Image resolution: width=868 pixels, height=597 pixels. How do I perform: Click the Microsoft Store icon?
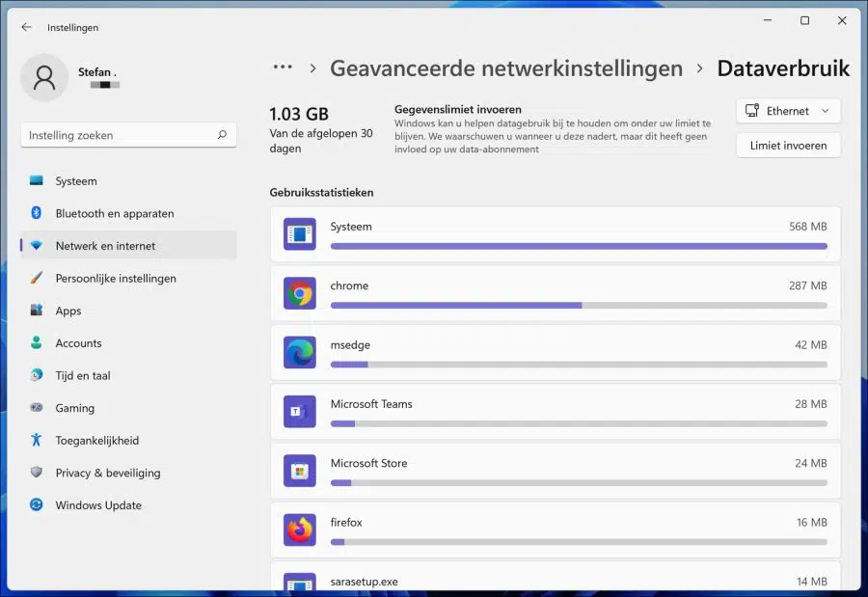click(300, 471)
